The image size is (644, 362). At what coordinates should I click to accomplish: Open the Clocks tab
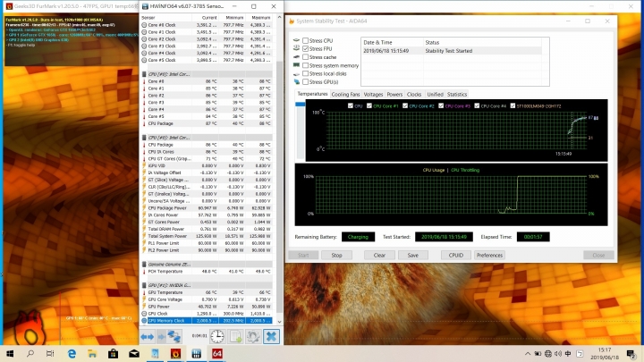point(414,95)
